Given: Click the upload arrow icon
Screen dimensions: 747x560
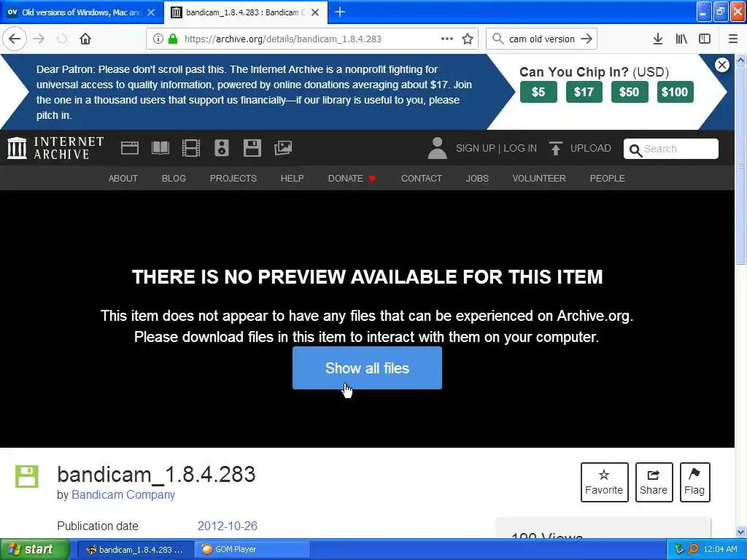Looking at the screenshot, I should pos(555,148).
